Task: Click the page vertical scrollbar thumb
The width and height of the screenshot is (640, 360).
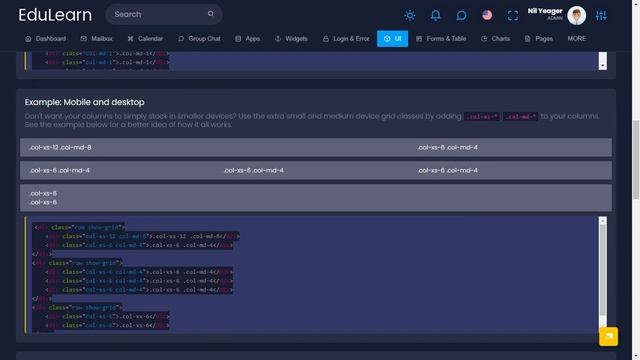Action: 636,159
